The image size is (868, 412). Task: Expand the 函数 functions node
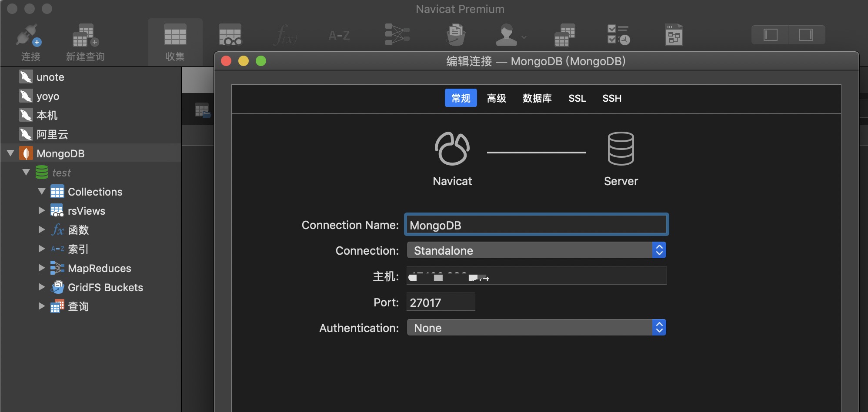coord(42,229)
